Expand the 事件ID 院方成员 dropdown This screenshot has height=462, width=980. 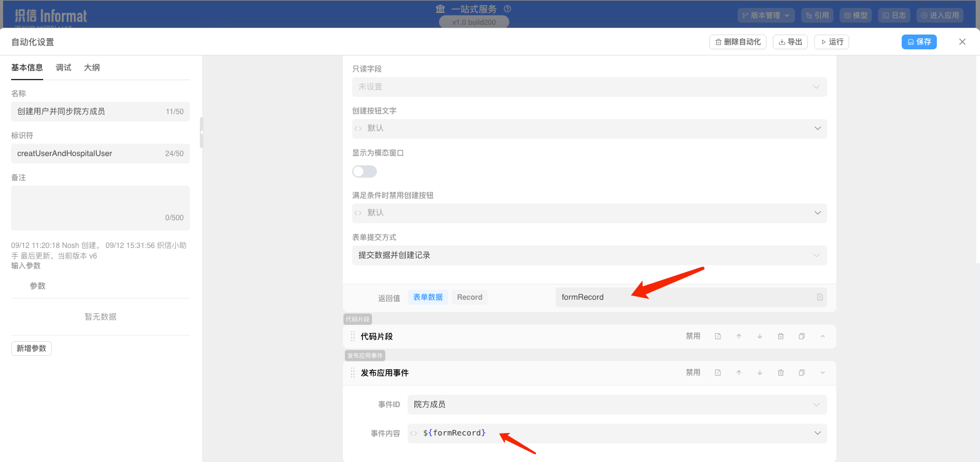(x=617, y=405)
